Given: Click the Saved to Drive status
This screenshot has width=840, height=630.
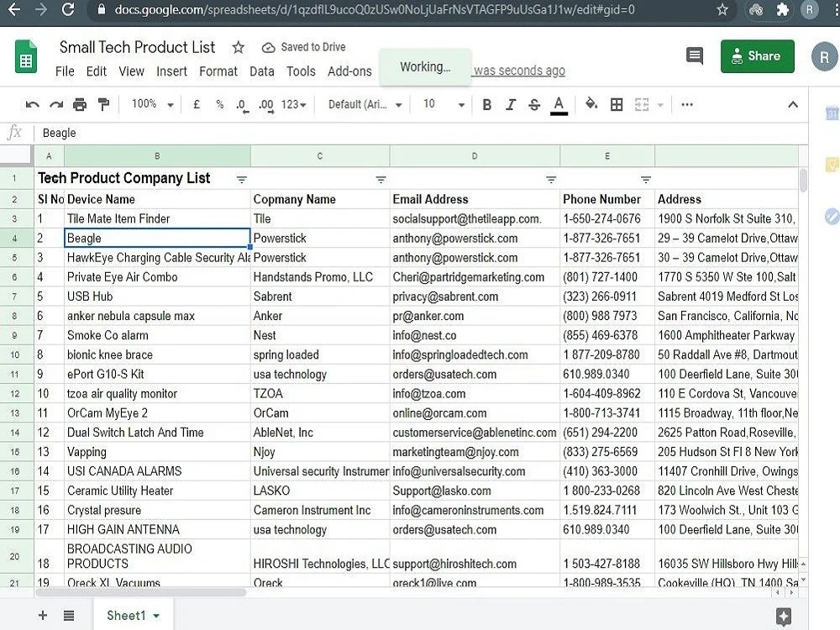Looking at the screenshot, I should click(x=303, y=47).
